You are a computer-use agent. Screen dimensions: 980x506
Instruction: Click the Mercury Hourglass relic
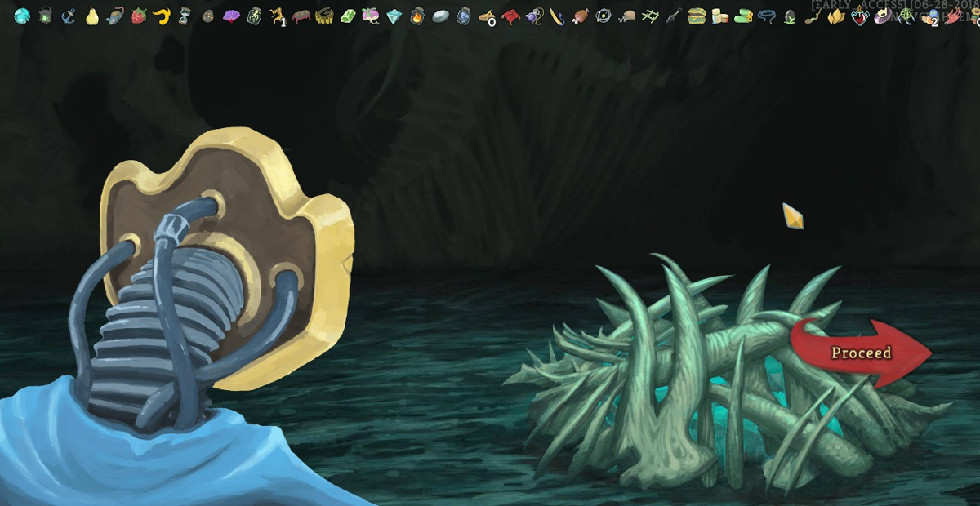pos(185,16)
